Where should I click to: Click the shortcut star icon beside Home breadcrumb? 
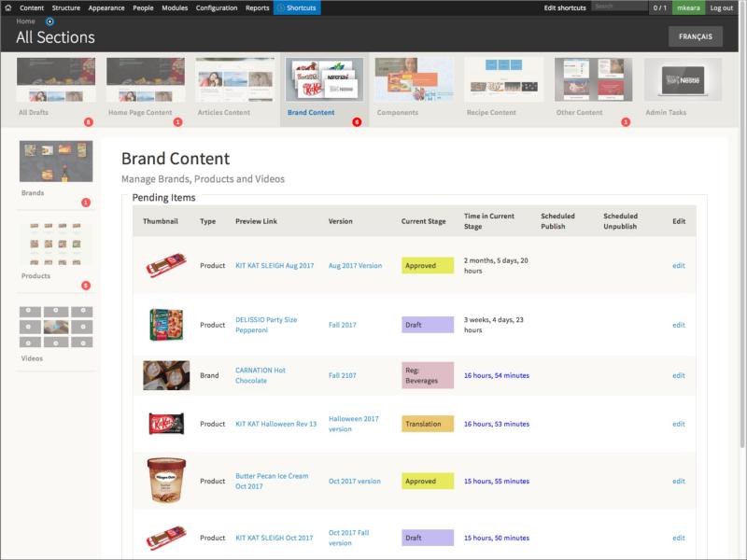tap(49, 21)
